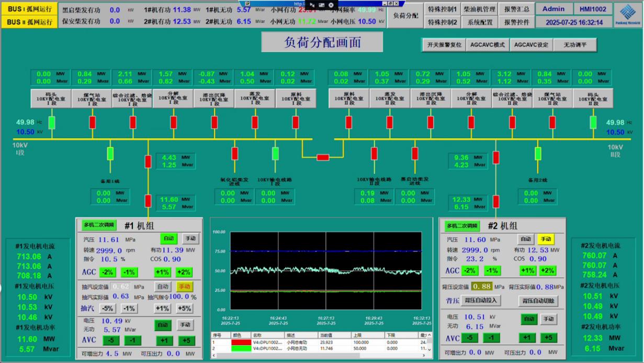
Task: Click the bus-tie breaker between 10kV sections
Action: click(x=323, y=157)
